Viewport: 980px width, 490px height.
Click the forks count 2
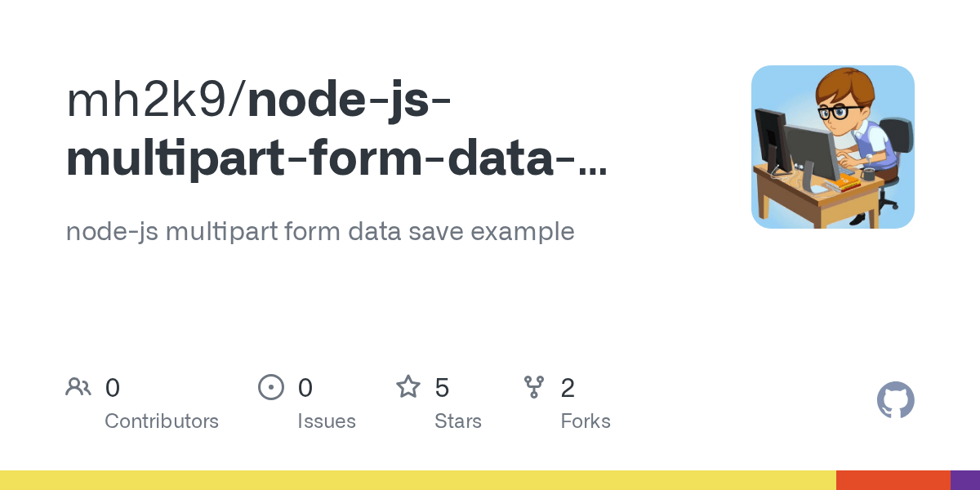click(x=568, y=388)
